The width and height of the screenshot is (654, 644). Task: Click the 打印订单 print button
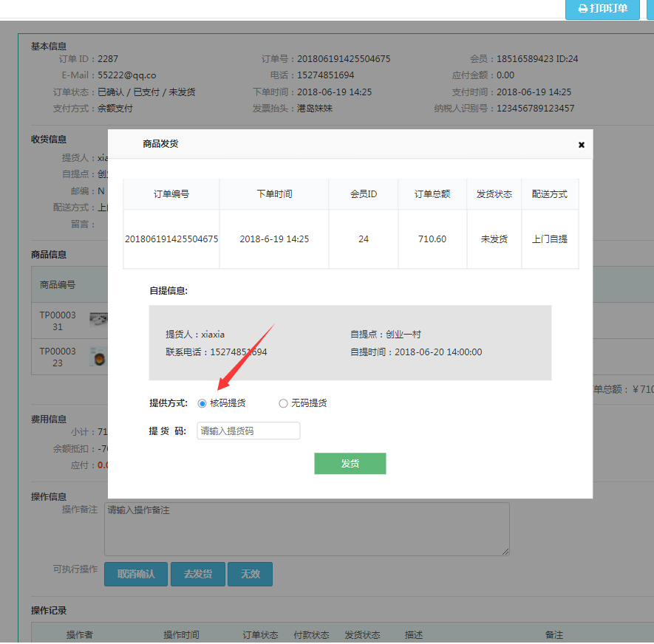click(x=602, y=9)
